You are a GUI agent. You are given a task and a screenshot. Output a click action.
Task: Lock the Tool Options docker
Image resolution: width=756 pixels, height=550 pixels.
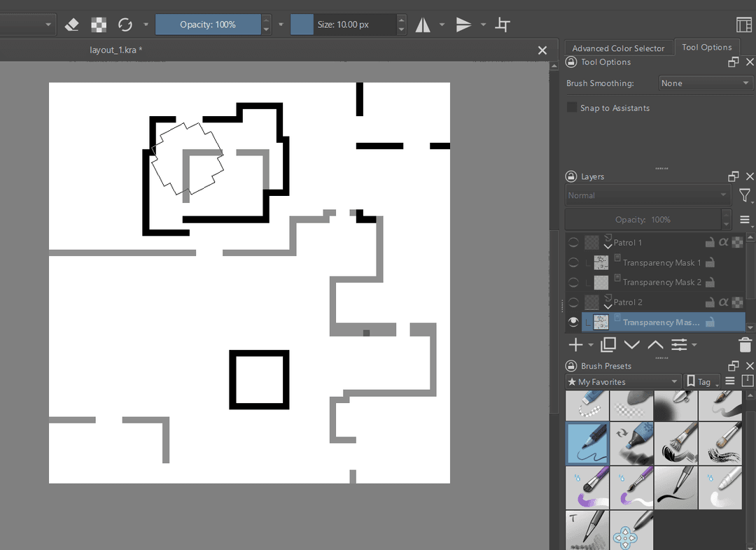[x=571, y=62]
